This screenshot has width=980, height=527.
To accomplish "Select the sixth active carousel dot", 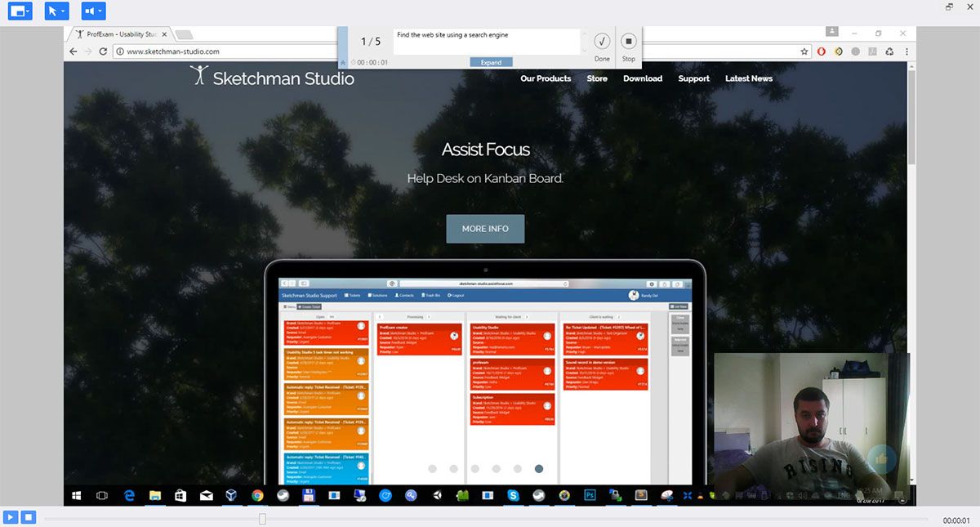I will point(538,469).
